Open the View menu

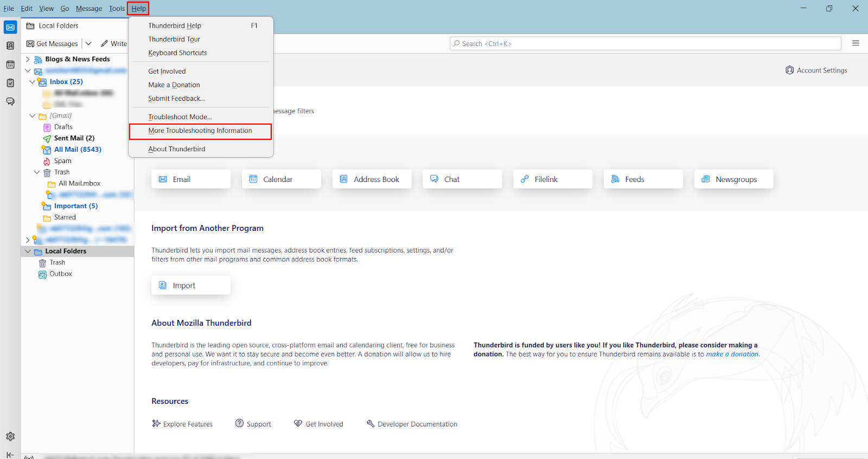point(46,8)
